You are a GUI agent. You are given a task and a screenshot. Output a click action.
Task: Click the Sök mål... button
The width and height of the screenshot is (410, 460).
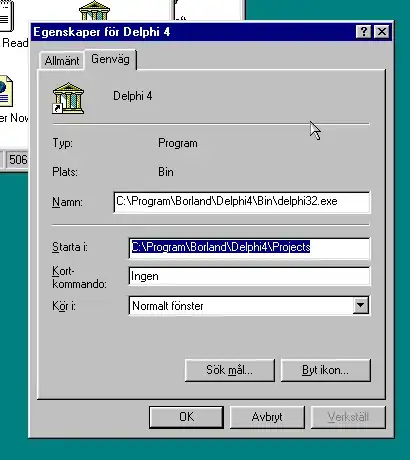[230, 370]
